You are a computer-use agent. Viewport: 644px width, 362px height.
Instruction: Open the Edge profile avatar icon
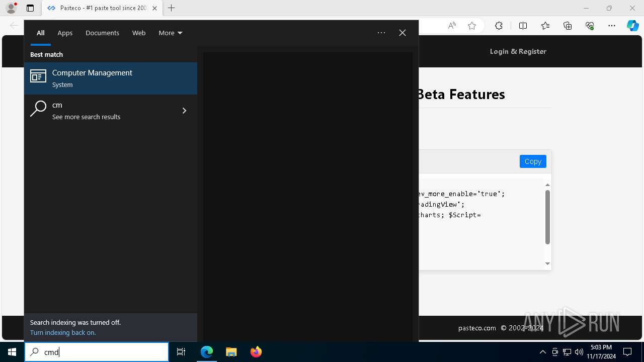coord(11,8)
